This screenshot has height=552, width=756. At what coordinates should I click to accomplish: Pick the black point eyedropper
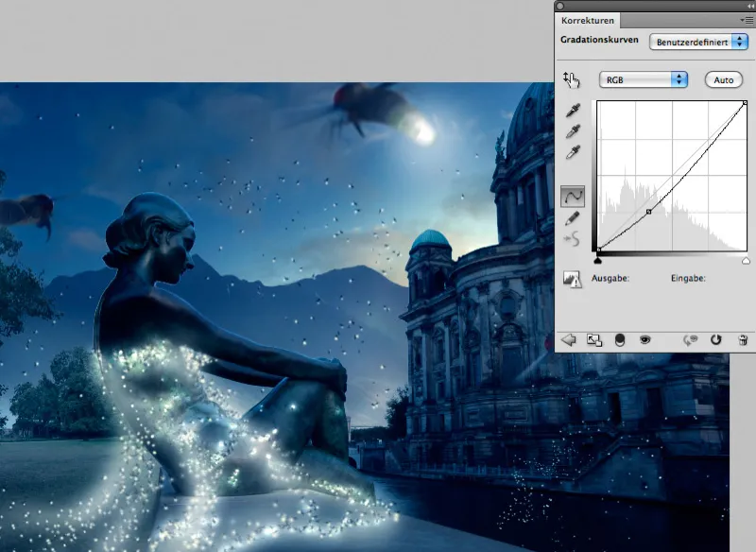click(573, 111)
